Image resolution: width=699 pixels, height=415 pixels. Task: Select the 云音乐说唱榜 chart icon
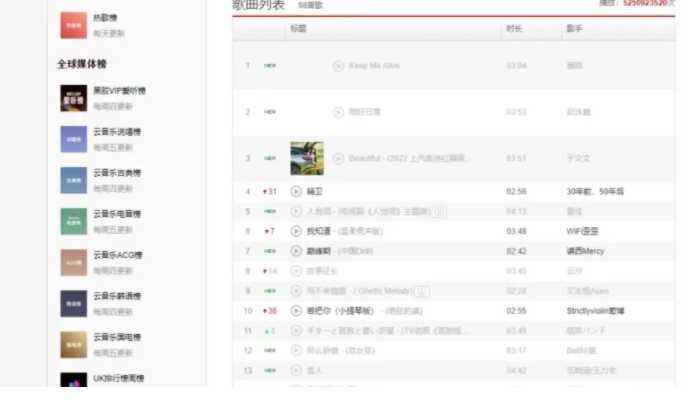click(x=73, y=139)
